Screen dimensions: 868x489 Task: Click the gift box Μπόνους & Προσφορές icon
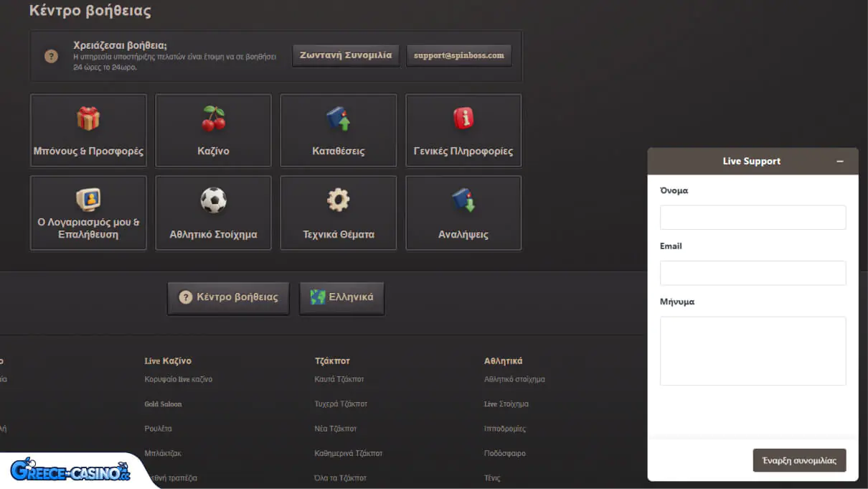point(88,119)
